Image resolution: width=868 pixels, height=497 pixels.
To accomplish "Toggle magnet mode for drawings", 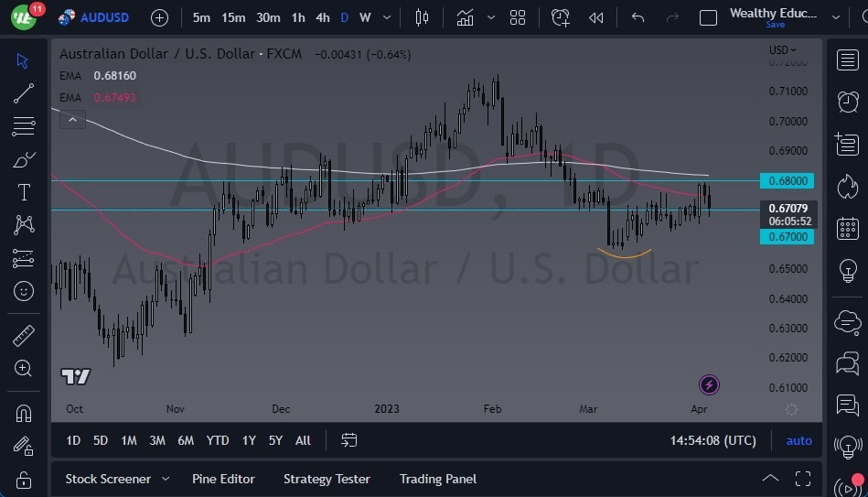I will 23,414.
